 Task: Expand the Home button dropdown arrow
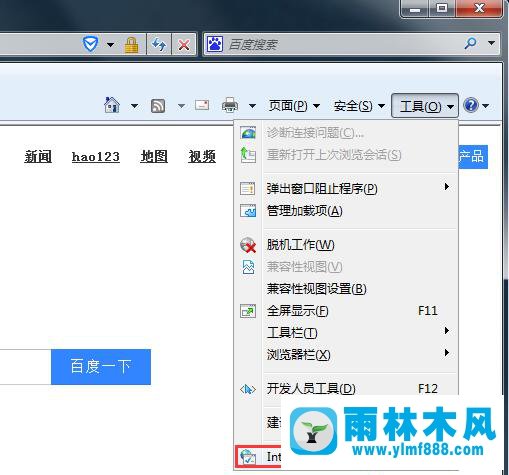click(x=134, y=106)
